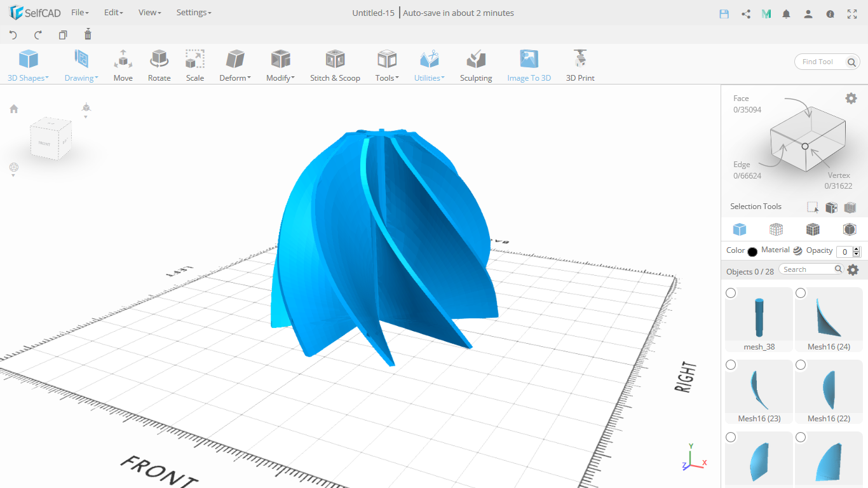Click the info icon in header
The width and height of the screenshot is (868, 488).
(830, 13)
